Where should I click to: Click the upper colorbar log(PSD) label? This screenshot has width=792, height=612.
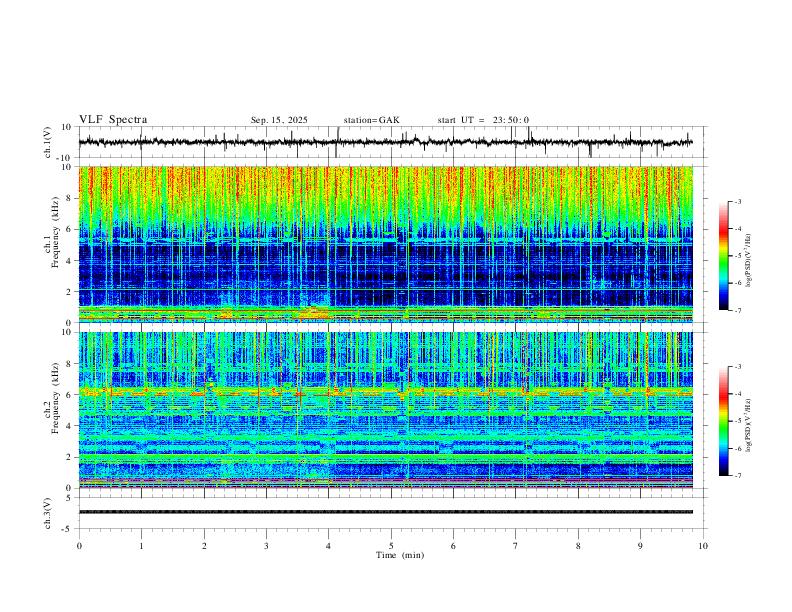(x=749, y=261)
